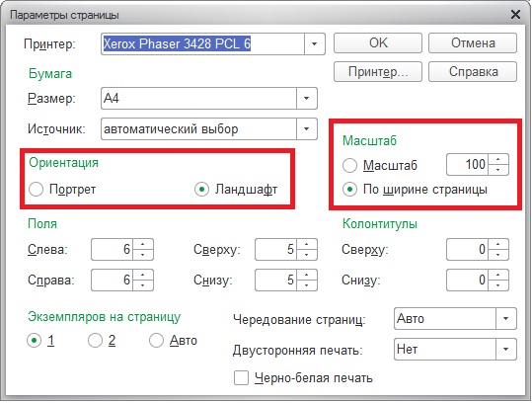Image resolution: width=532 pixels, height=403 pixels.
Task: Choose 2 copies per page option
Action: pos(95,340)
